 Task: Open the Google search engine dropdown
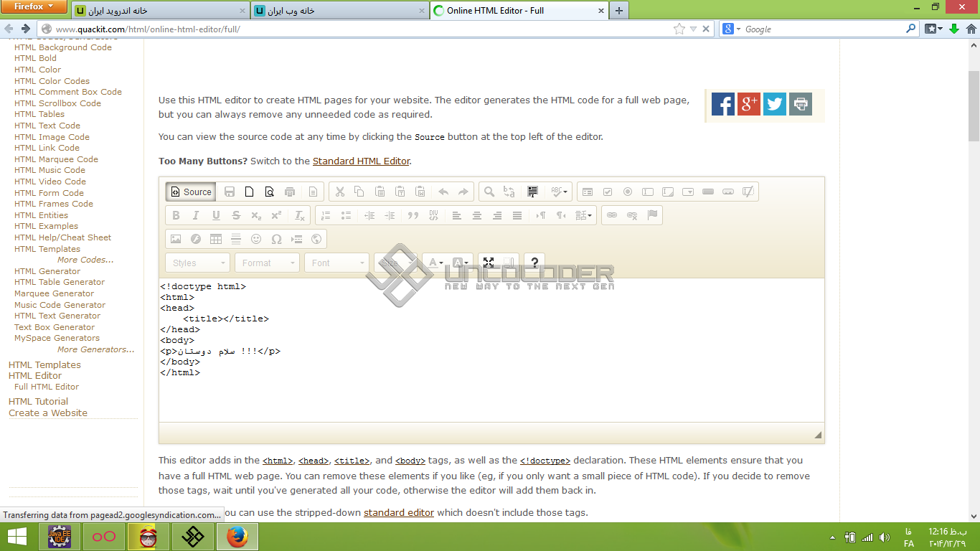tap(732, 29)
